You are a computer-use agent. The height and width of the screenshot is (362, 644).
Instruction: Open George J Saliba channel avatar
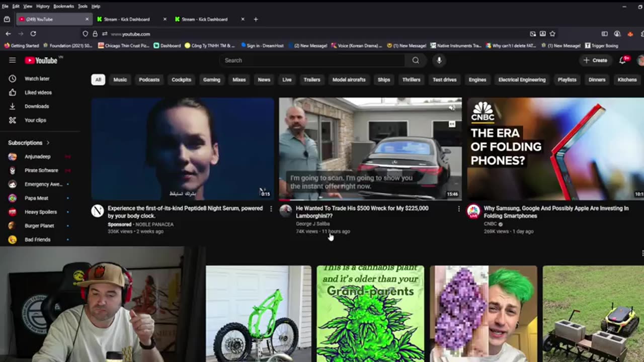click(x=286, y=211)
